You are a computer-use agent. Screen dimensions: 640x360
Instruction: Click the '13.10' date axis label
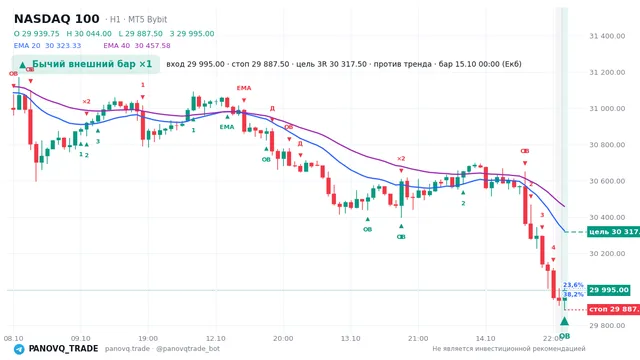tap(350, 338)
